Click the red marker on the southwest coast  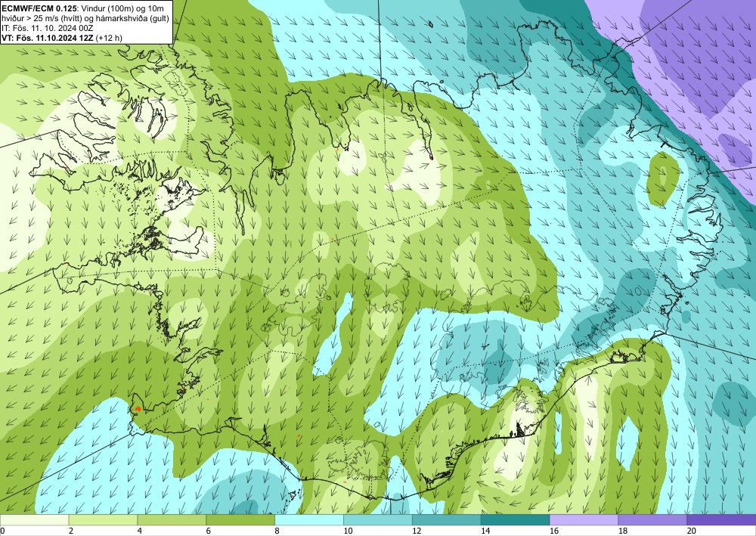[138, 408]
